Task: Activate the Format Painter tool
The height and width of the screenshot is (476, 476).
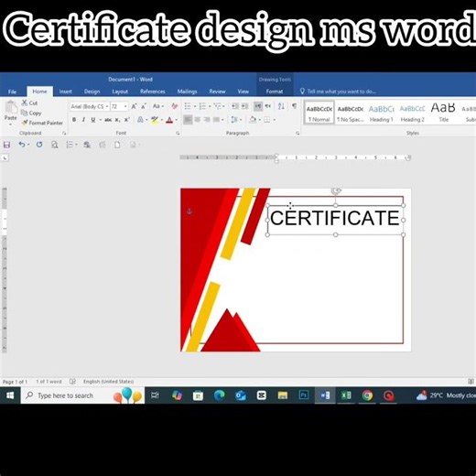Action: 42,123
